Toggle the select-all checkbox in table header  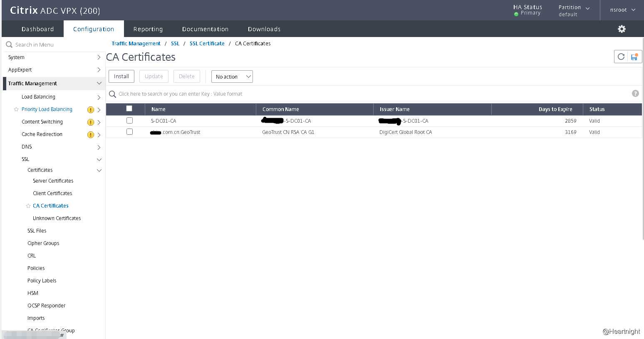(x=129, y=109)
